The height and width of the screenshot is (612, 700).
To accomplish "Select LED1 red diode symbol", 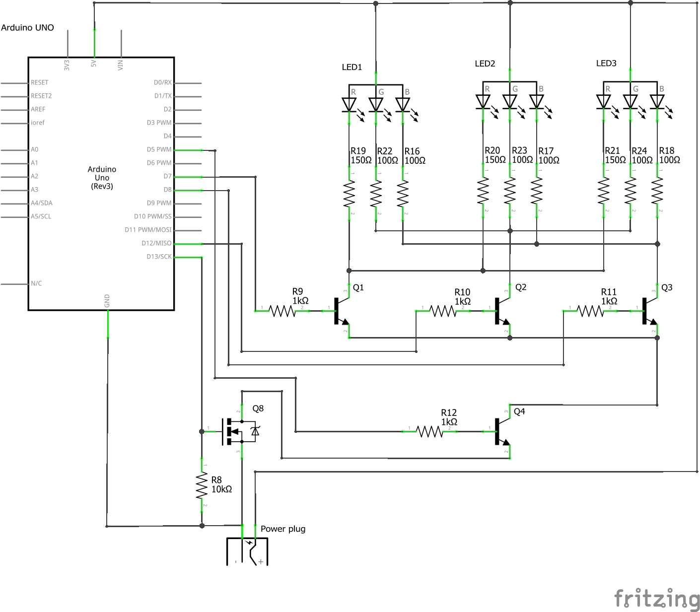I will pyautogui.click(x=350, y=105).
